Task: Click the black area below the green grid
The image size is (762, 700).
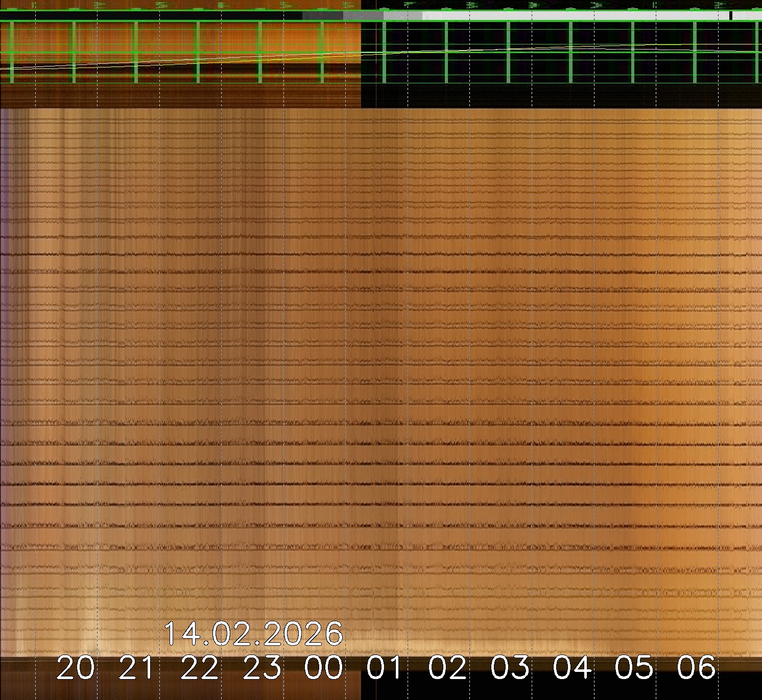Action: pyautogui.click(x=562, y=96)
